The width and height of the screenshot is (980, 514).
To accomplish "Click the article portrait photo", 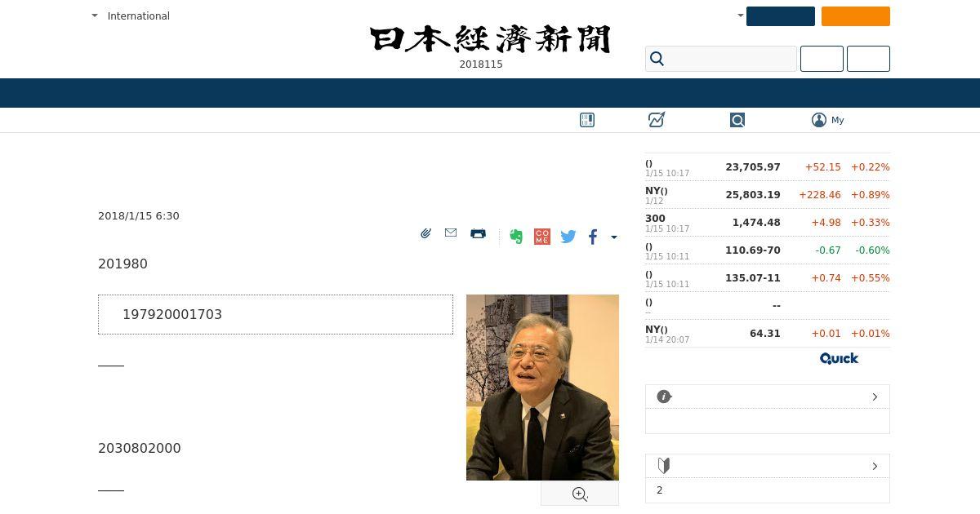I will coord(542,388).
